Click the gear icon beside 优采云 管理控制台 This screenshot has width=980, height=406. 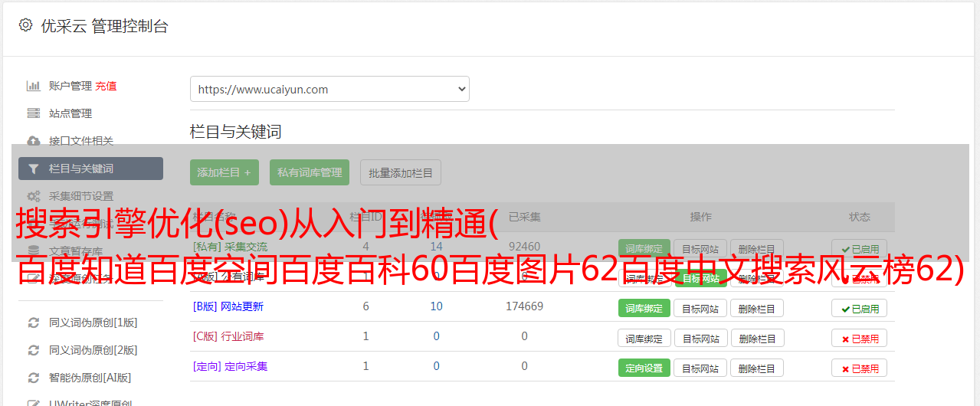coord(25,25)
